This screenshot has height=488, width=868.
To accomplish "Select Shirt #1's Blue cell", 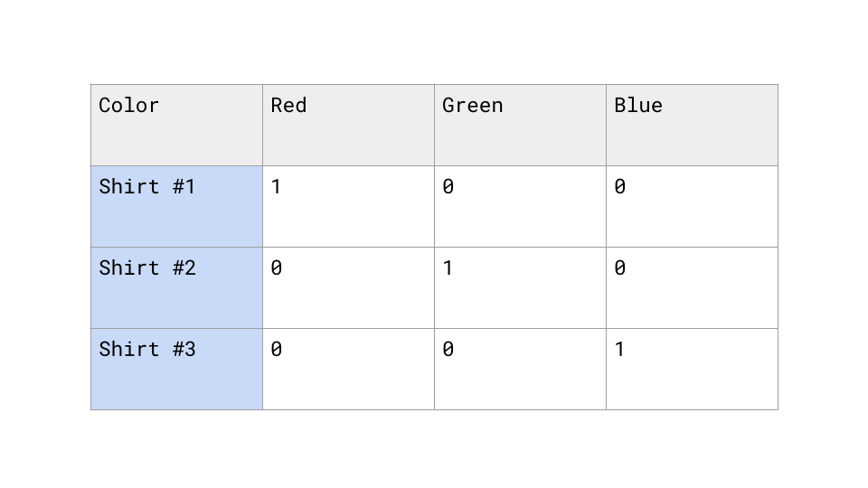I will pos(692,206).
